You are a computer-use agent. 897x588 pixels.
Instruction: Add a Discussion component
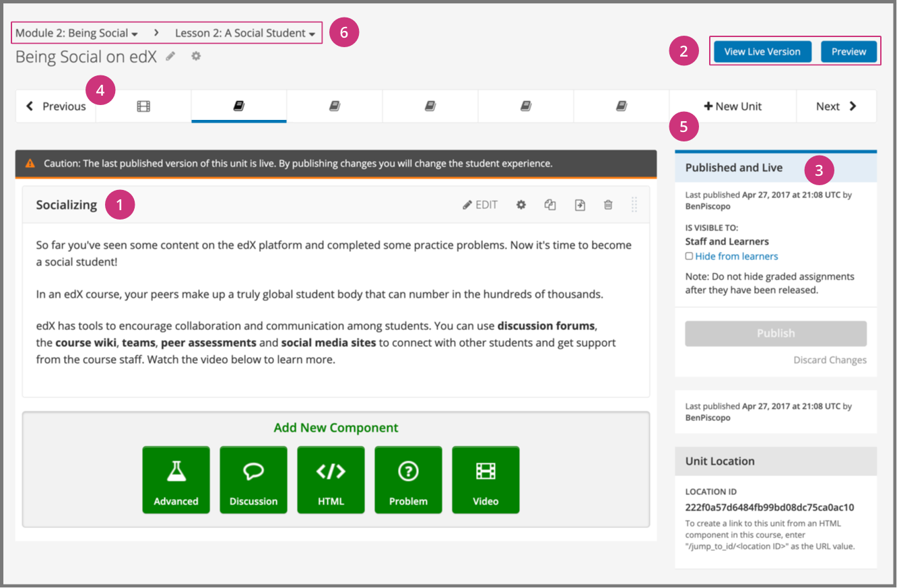tap(253, 480)
